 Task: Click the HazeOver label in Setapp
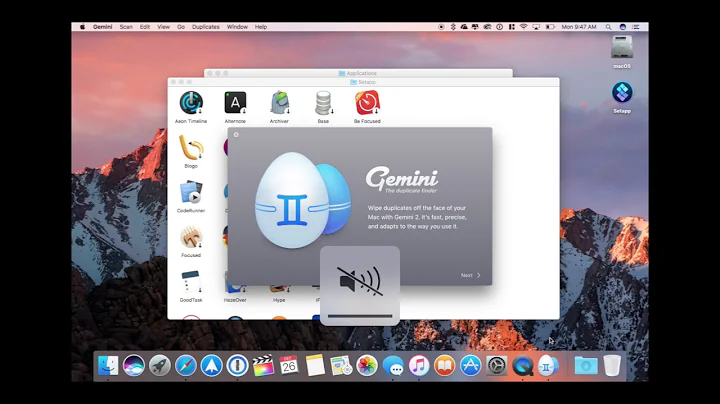[235, 300]
